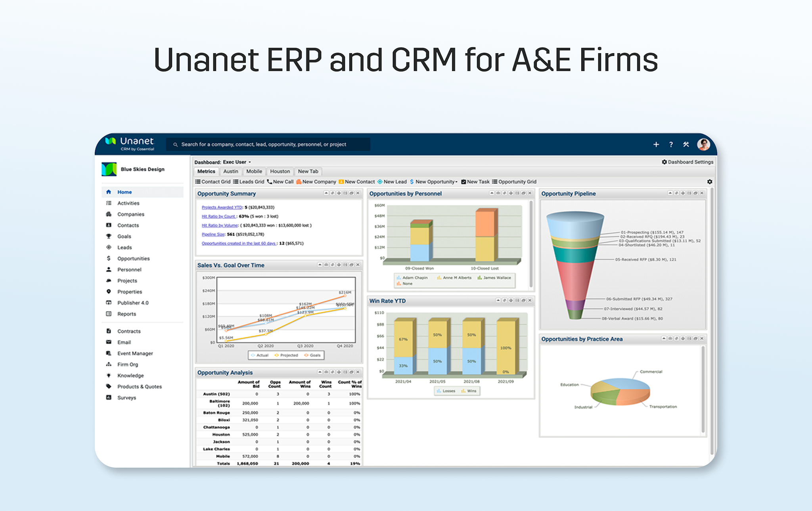Click the global search field
Viewport: 812px width, 511px height.
click(x=268, y=144)
